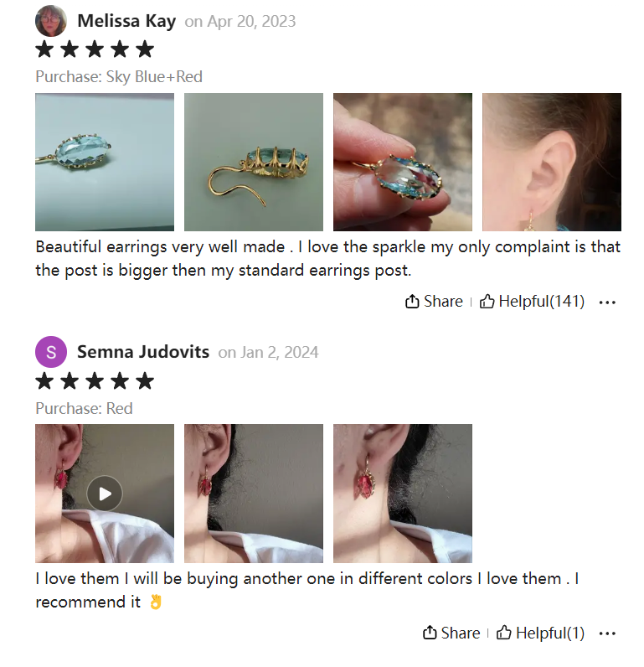
Task: Click the Melissa Kay reviewer name
Action: point(126,21)
